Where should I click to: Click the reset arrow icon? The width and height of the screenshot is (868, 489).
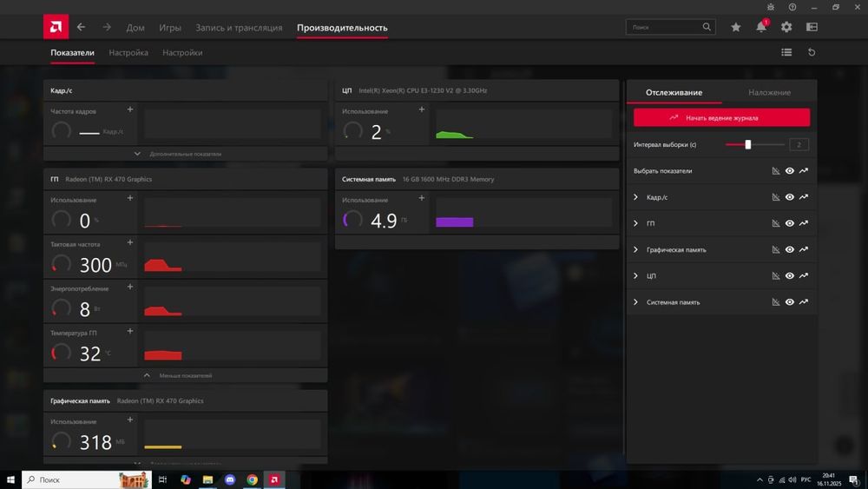click(x=812, y=52)
